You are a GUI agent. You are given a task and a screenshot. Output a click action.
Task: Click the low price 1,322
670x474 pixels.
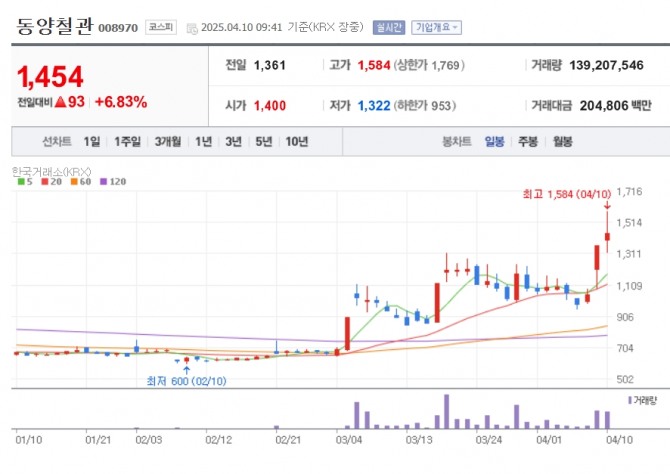[x=374, y=106]
